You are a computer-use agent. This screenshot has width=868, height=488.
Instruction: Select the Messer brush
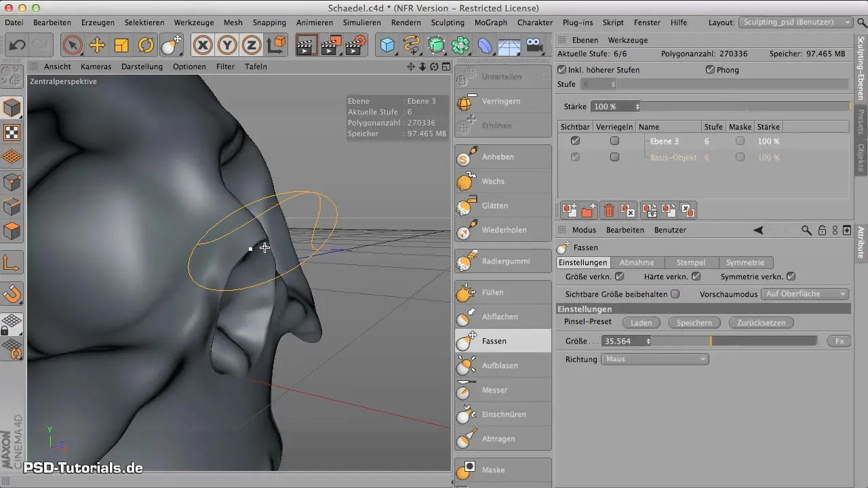(x=503, y=390)
